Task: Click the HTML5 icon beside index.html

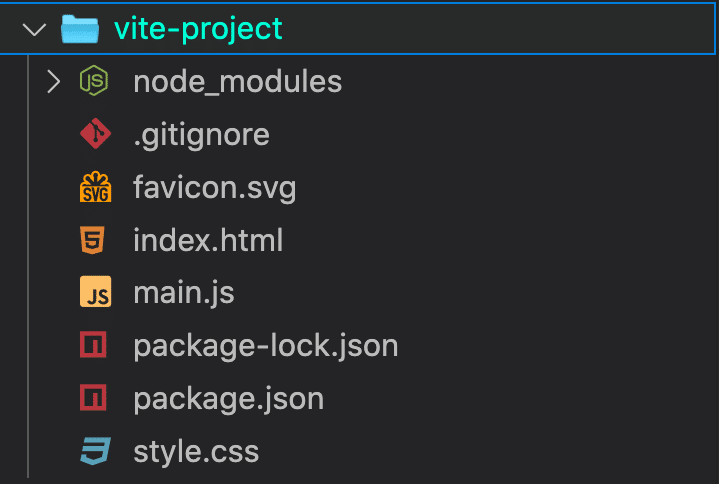Action: click(92, 240)
